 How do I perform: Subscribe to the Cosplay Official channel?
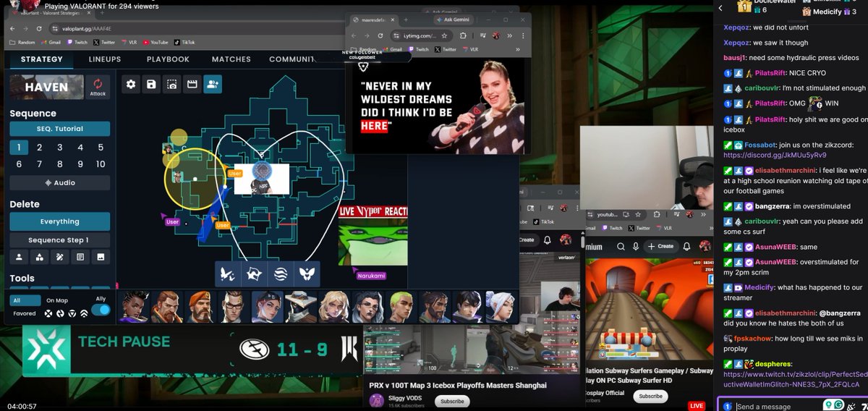(x=650, y=396)
